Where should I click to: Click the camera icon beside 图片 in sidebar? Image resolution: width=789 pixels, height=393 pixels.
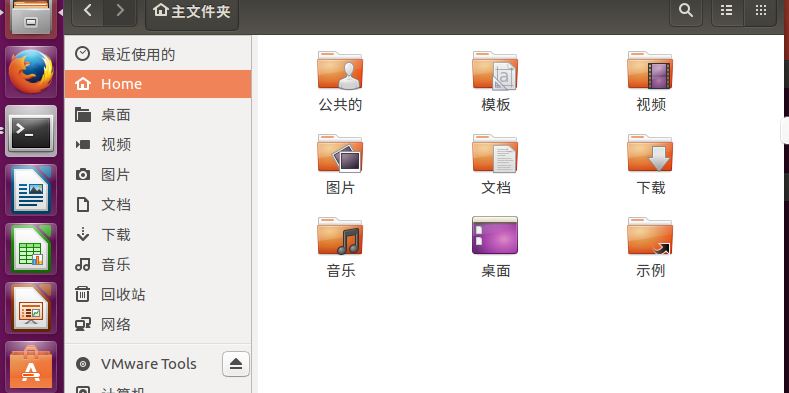click(x=83, y=175)
